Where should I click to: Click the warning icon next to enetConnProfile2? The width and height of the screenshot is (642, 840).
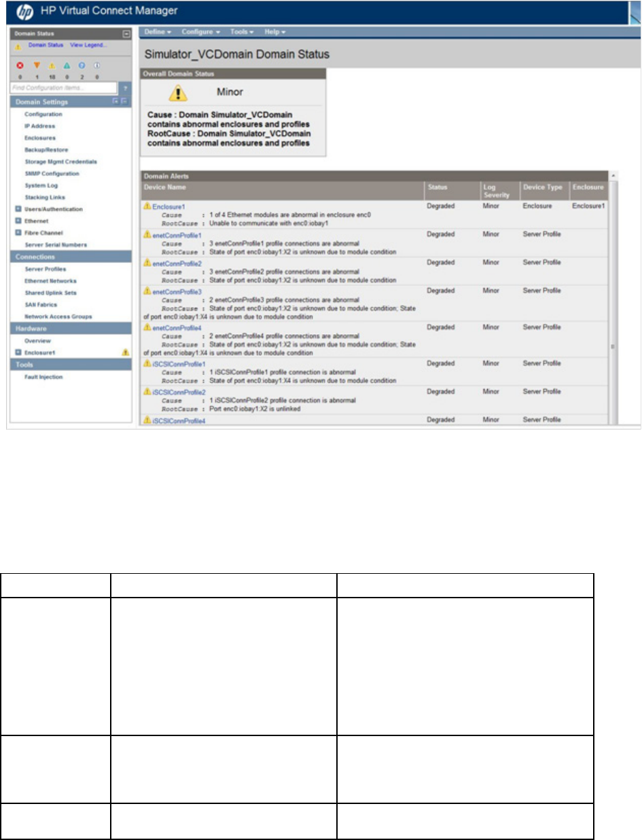(147, 262)
